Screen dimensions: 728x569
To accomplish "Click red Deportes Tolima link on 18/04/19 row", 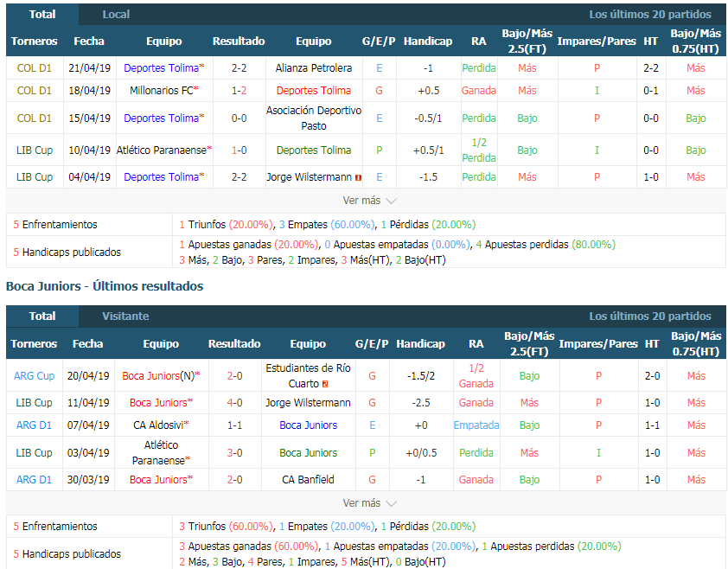I will click(313, 91).
